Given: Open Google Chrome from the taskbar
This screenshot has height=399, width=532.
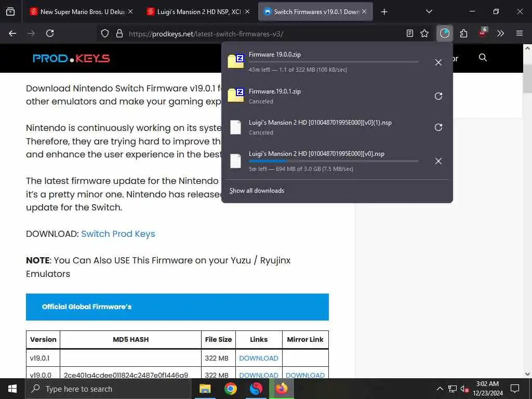Looking at the screenshot, I should (x=230, y=389).
